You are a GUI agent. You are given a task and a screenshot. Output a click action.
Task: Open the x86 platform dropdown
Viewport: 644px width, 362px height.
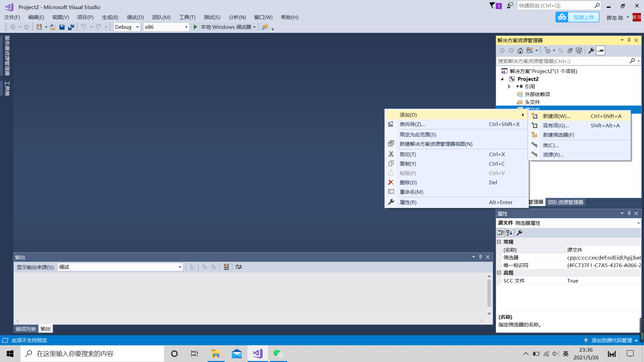coord(186,27)
